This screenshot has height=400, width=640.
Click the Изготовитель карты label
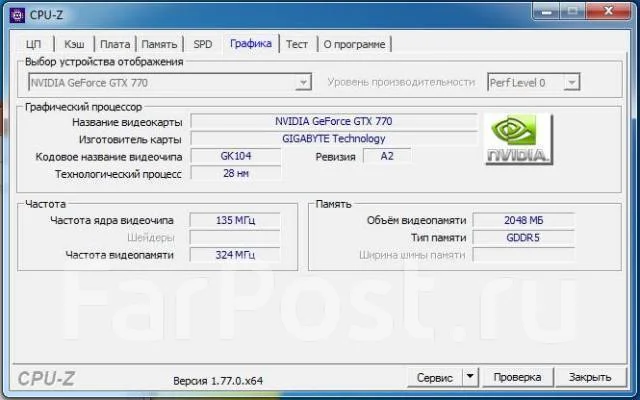pyautogui.click(x=130, y=140)
